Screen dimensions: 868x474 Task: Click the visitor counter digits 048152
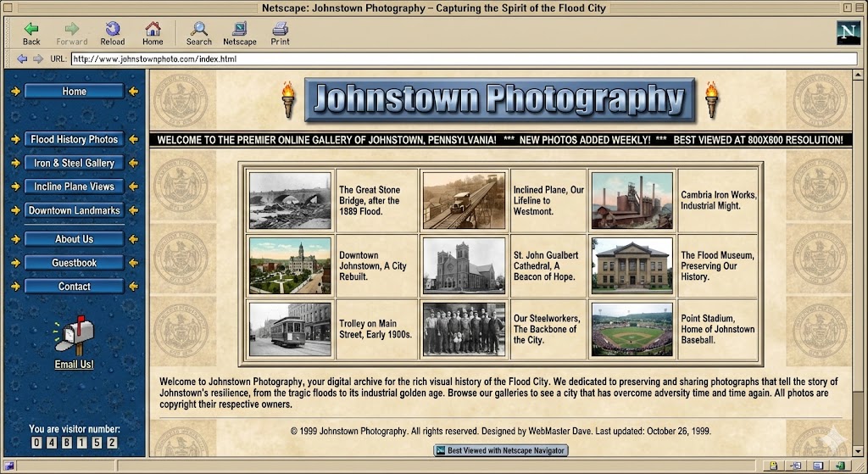click(75, 443)
